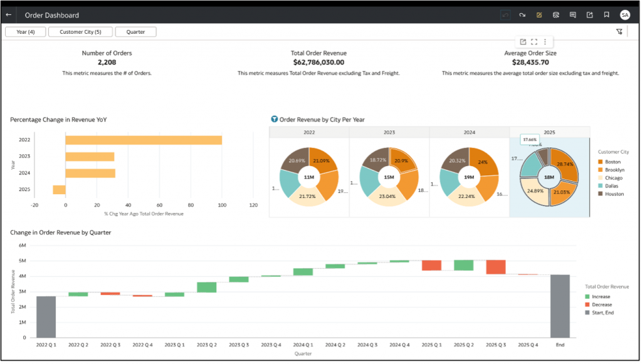Open the Customer City (5) filter
The image size is (642, 364).
80,32
